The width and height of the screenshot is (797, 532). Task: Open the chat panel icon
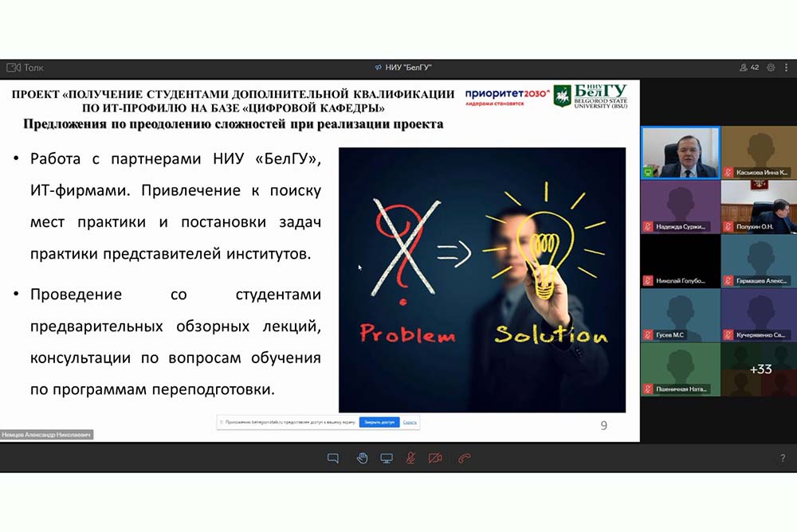point(333,458)
